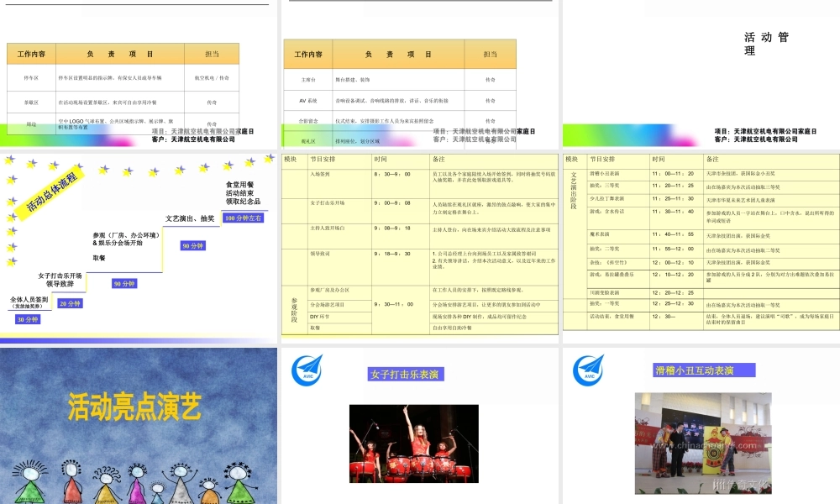This screenshot has height=504, width=840.
Task: Select the 领取纪念品 step text
Action: [243, 202]
